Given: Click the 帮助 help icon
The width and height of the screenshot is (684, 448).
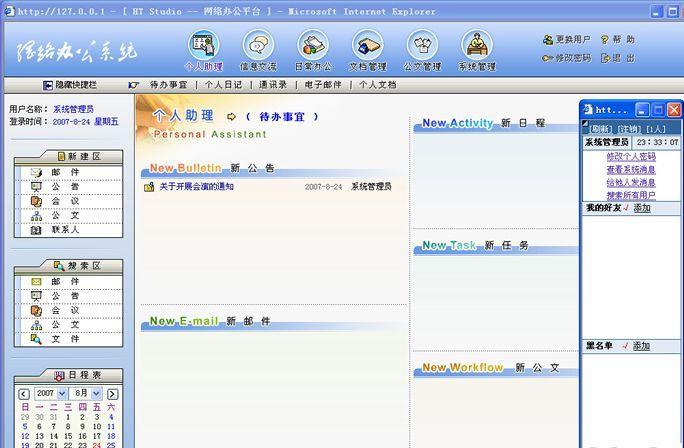Looking at the screenshot, I should (x=607, y=40).
